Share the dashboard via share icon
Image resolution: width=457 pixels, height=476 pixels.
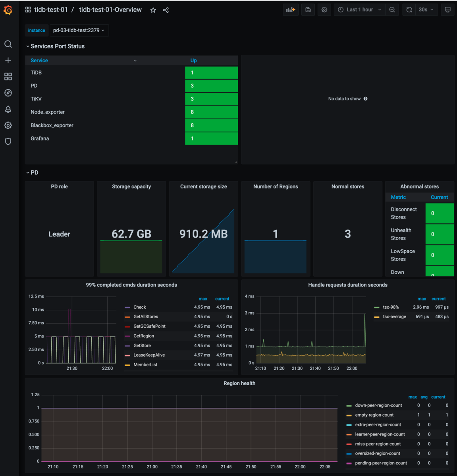(166, 10)
